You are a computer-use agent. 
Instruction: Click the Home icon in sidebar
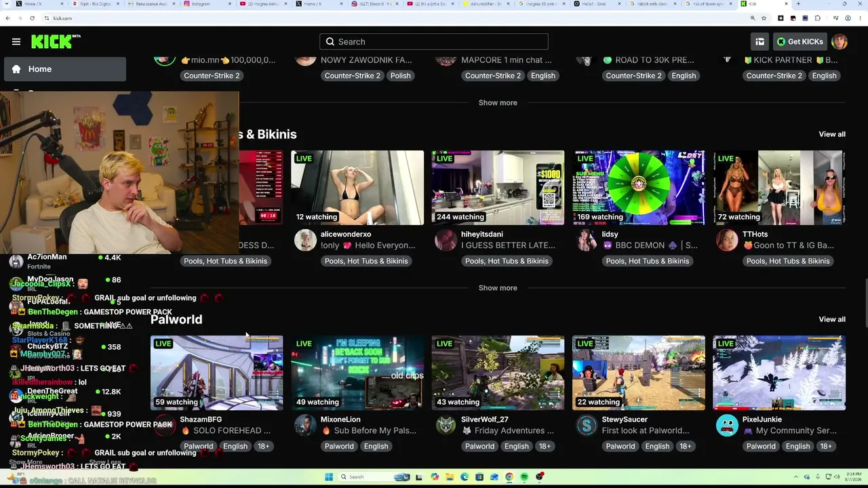pyautogui.click(x=16, y=69)
